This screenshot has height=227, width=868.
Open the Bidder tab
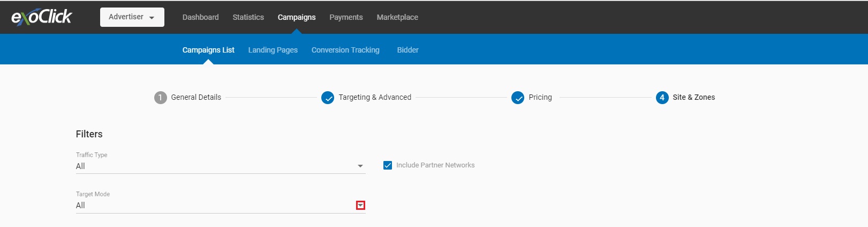[x=407, y=50]
